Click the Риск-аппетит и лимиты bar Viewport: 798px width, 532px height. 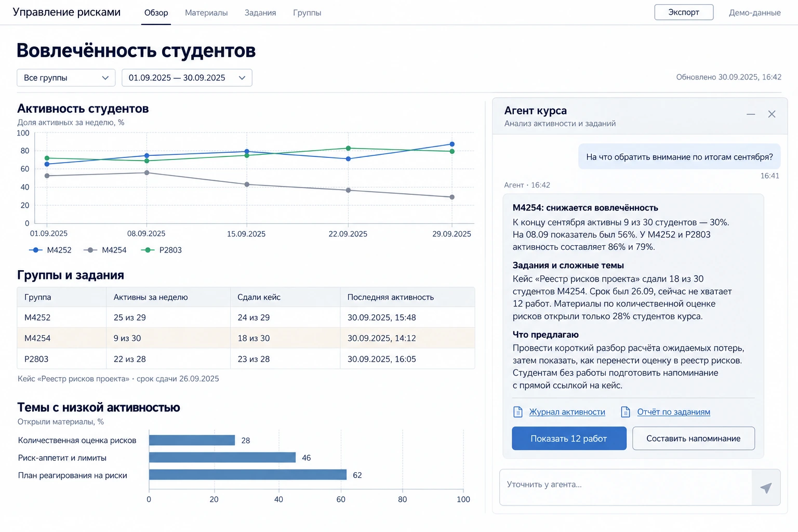222,458
